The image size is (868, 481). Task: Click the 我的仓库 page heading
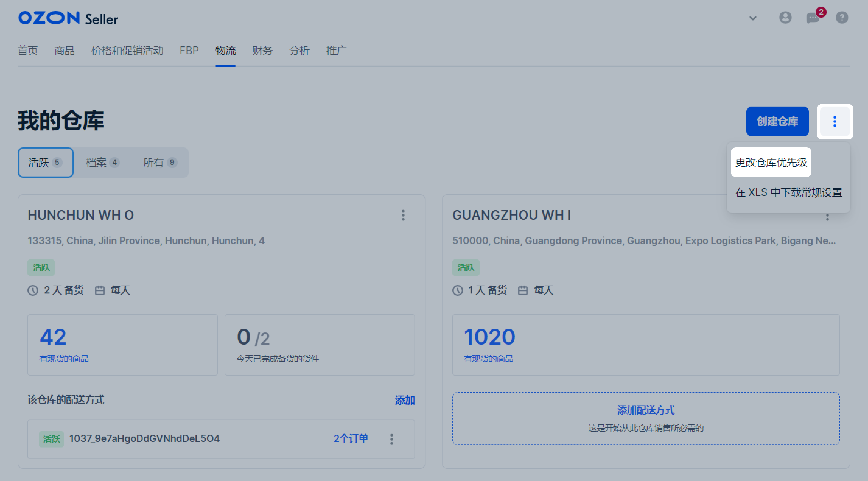pyautogui.click(x=61, y=120)
